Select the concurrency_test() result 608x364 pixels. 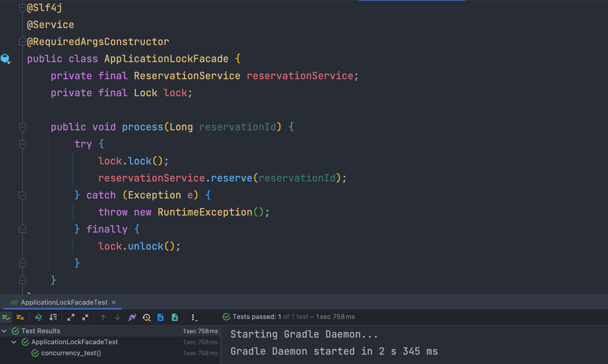(71, 353)
